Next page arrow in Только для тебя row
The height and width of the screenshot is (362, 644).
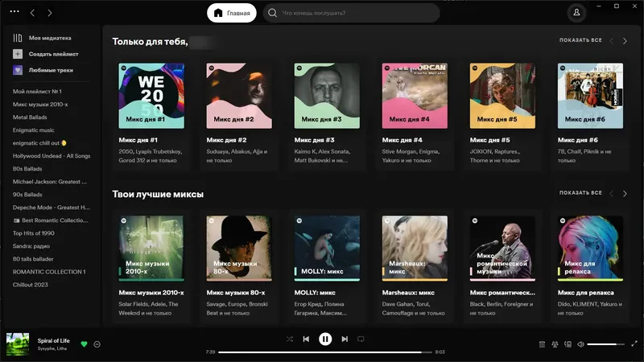(625, 41)
